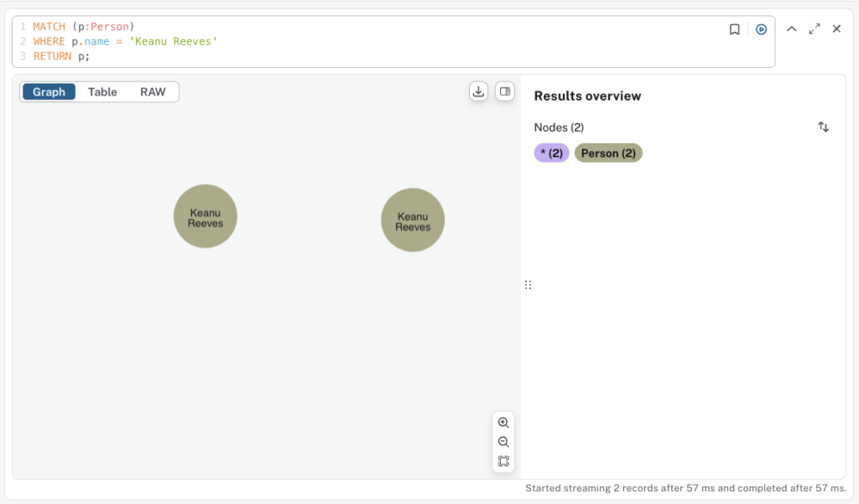Click the Person (2) label badge
Screen dimensions: 859x504
[x=608, y=153]
